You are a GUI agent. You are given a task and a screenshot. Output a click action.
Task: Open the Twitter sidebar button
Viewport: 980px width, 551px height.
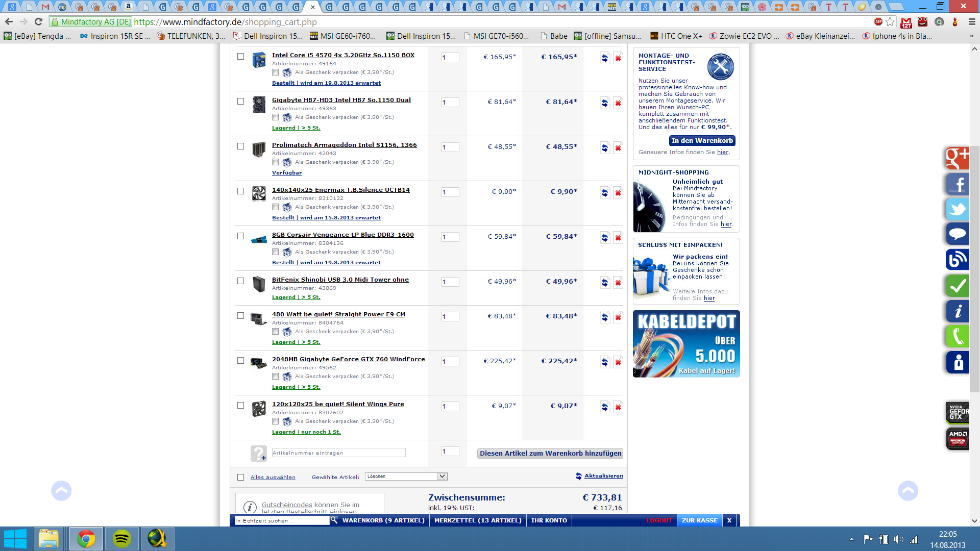[x=957, y=209]
